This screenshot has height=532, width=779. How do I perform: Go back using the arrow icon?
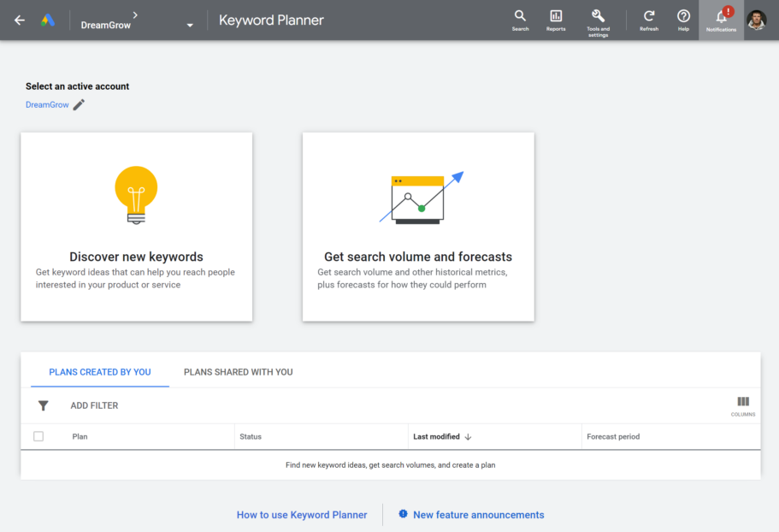[x=19, y=20]
